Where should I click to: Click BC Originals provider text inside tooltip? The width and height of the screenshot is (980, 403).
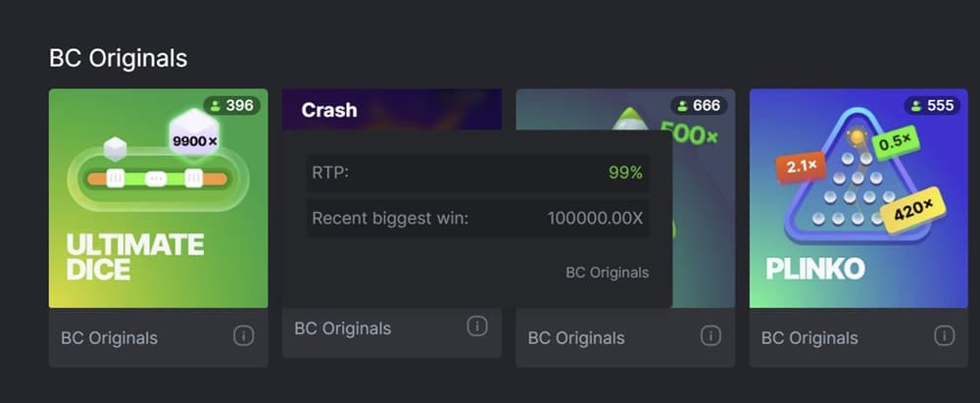point(607,273)
